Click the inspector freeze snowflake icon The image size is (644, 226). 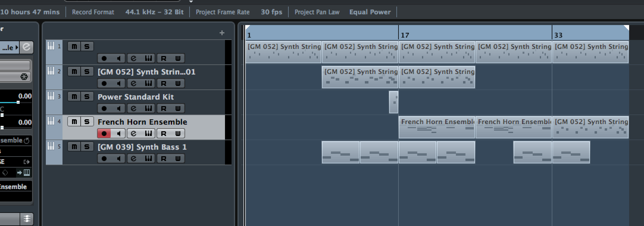point(24,77)
